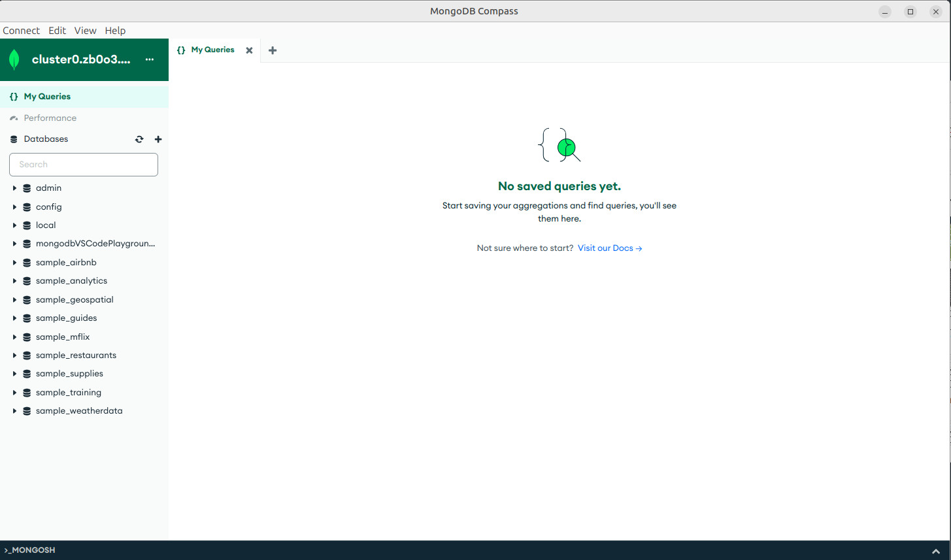Select My Queries label in the sidebar
Screen dimensions: 951x560
pyautogui.click(x=47, y=97)
